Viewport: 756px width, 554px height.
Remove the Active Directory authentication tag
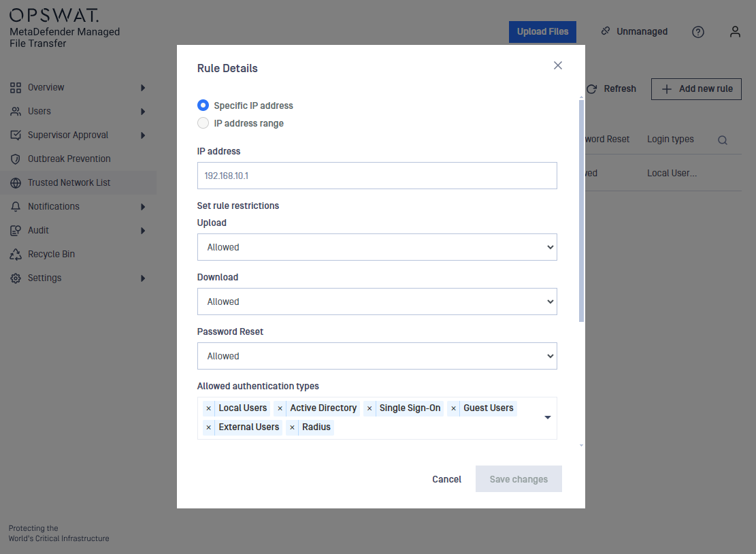tap(280, 408)
